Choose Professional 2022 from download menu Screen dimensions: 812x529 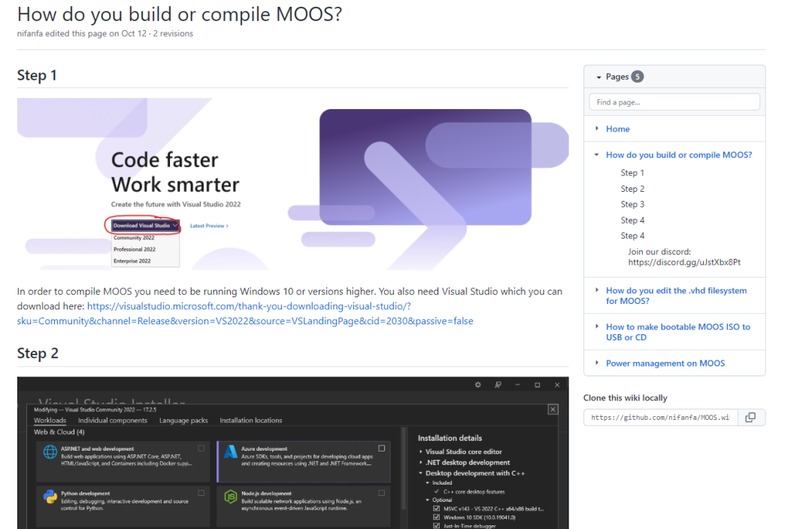(135, 249)
